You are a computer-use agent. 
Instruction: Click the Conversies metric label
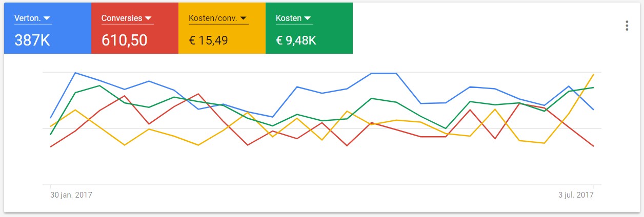pyautogui.click(x=122, y=18)
